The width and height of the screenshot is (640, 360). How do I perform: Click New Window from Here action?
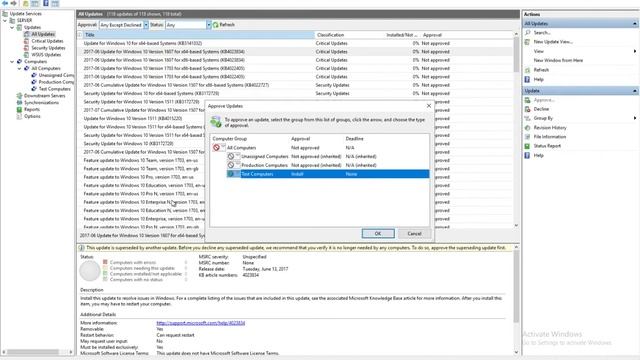(558, 60)
